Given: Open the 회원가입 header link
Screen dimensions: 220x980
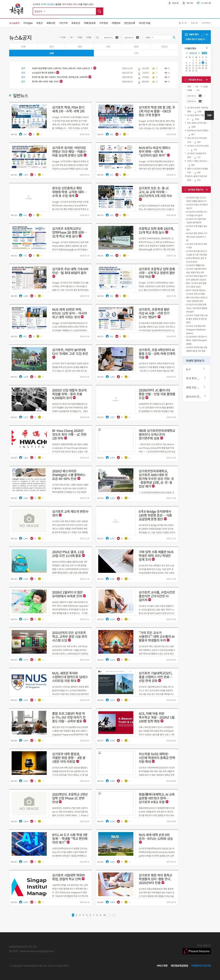Looking at the screenshot, I should click(195, 23).
